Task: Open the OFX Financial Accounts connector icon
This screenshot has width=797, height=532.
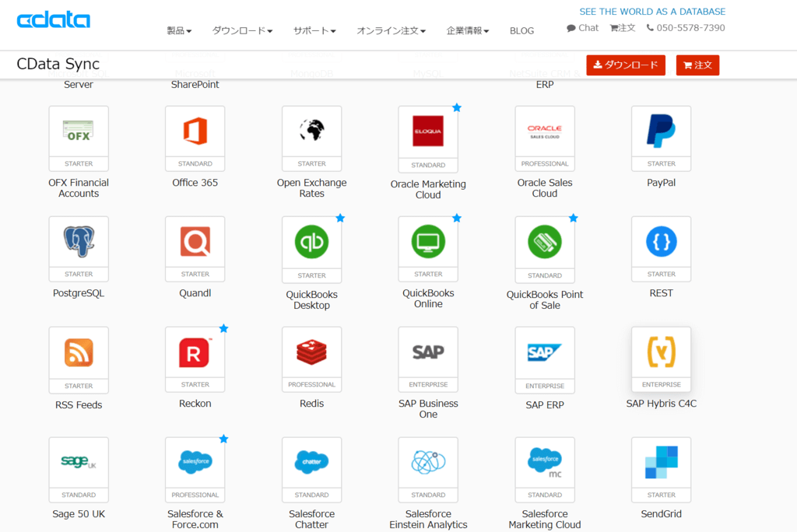Action: pos(79,131)
